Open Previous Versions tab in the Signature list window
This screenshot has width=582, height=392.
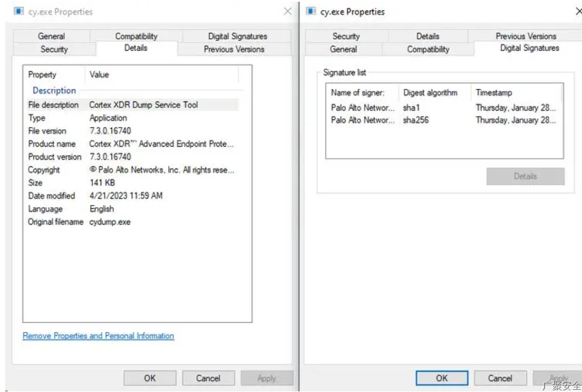[x=526, y=36]
